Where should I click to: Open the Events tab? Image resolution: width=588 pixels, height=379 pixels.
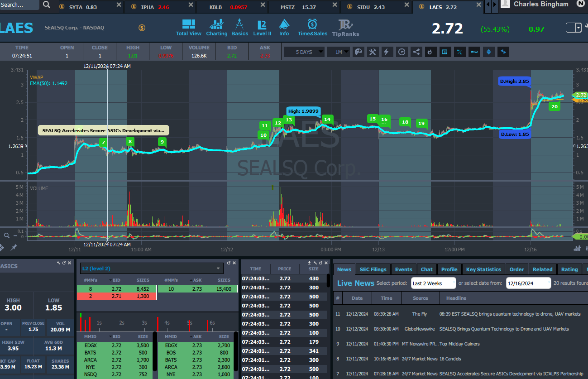pyautogui.click(x=403, y=269)
